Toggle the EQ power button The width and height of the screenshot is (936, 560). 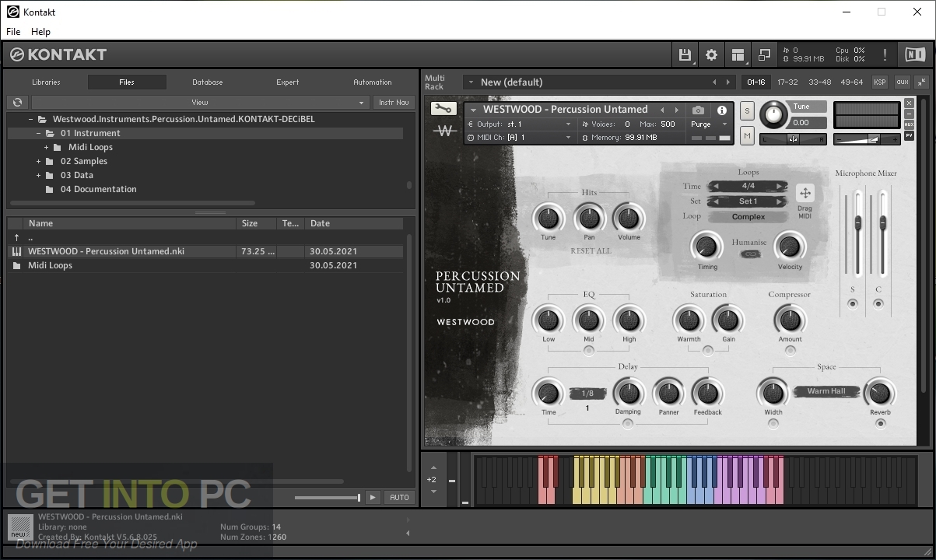589,351
